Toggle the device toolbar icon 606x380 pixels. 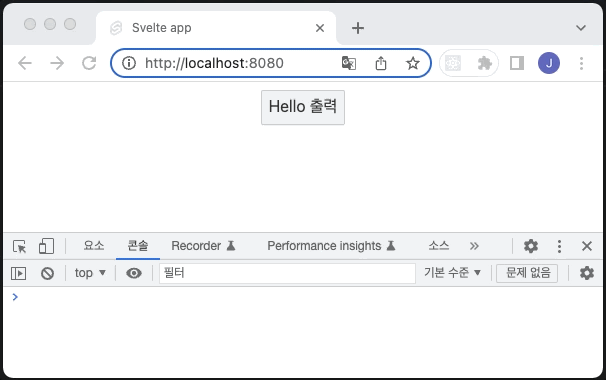tap(46, 246)
